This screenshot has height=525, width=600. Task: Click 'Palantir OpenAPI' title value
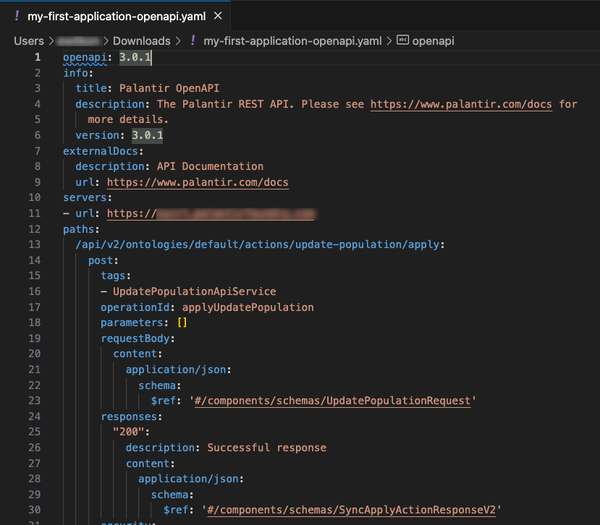[169, 88]
